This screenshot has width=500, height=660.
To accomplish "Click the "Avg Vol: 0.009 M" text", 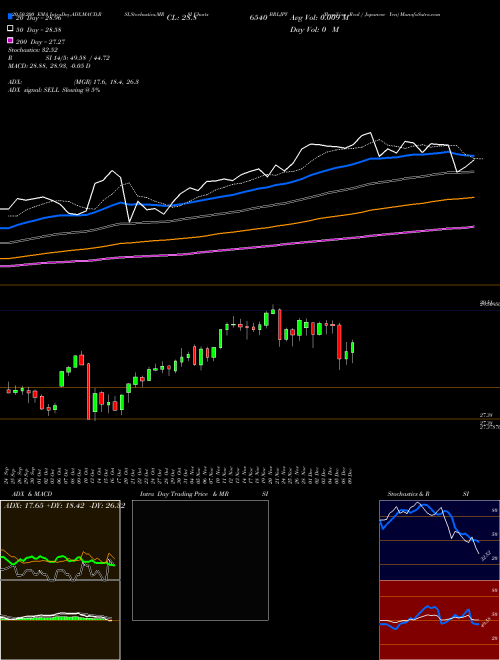I will click(x=319, y=18).
